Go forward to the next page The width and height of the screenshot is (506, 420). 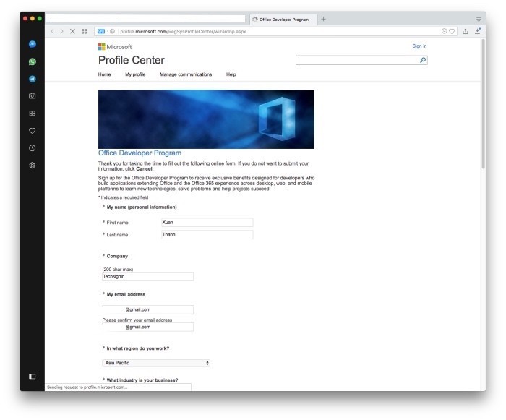tap(62, 31)
